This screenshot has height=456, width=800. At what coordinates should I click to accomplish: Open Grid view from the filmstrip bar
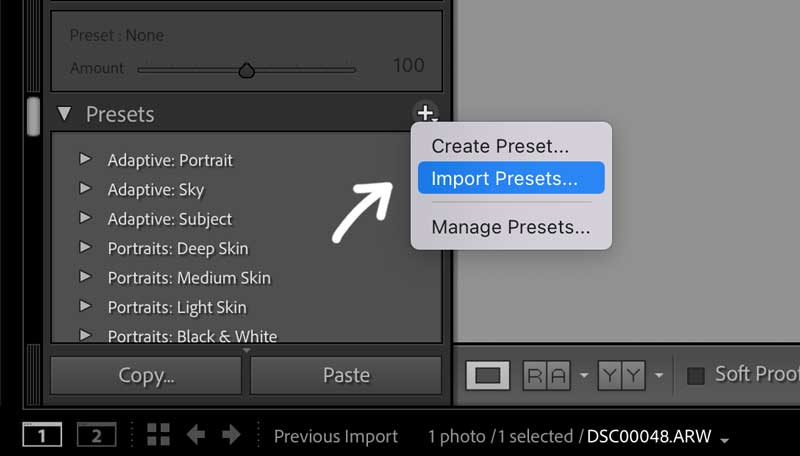[x=157, y=435]
